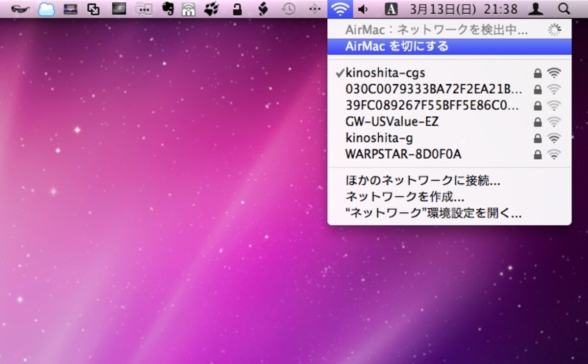Click the grayed-out network connection menu bar icon
Screen dimensions: 588x364
(143, 9)
